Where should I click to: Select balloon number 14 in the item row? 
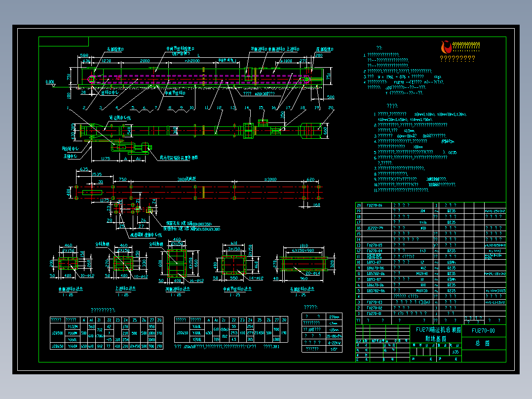(247, 108)
